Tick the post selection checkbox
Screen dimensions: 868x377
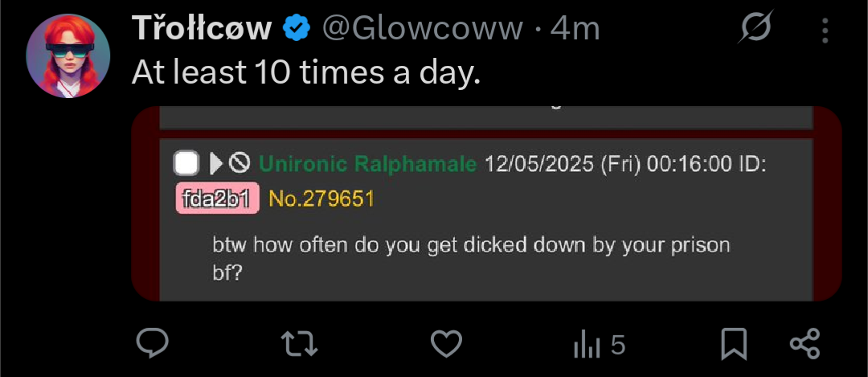click(x=186, y=164)
